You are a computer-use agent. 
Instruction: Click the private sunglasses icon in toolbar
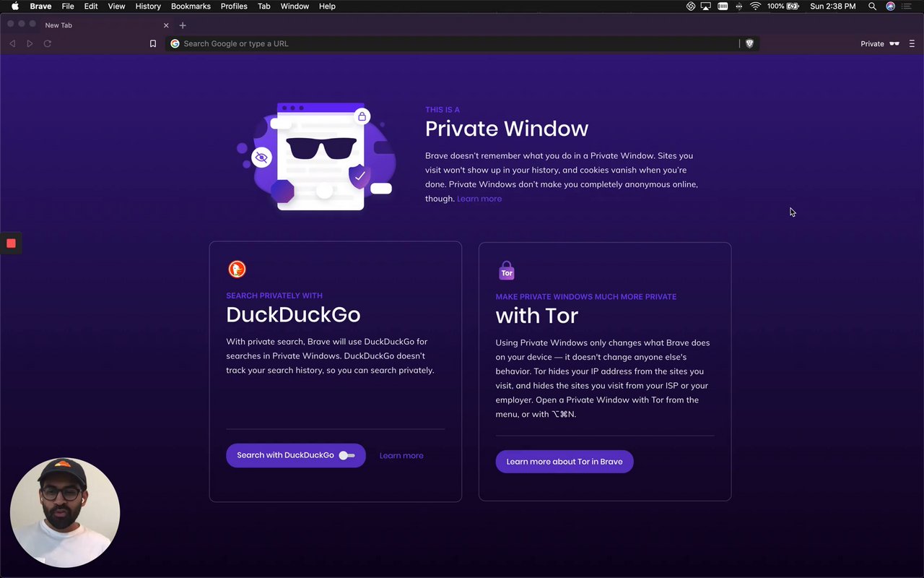tap(894, 44)
